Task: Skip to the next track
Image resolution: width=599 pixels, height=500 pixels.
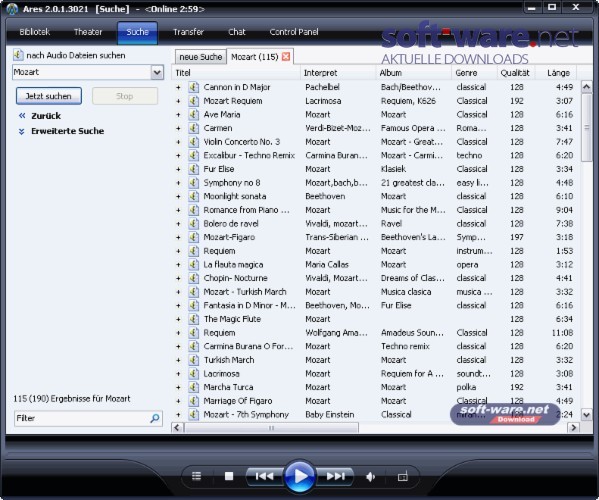Action: coord(335,476)
